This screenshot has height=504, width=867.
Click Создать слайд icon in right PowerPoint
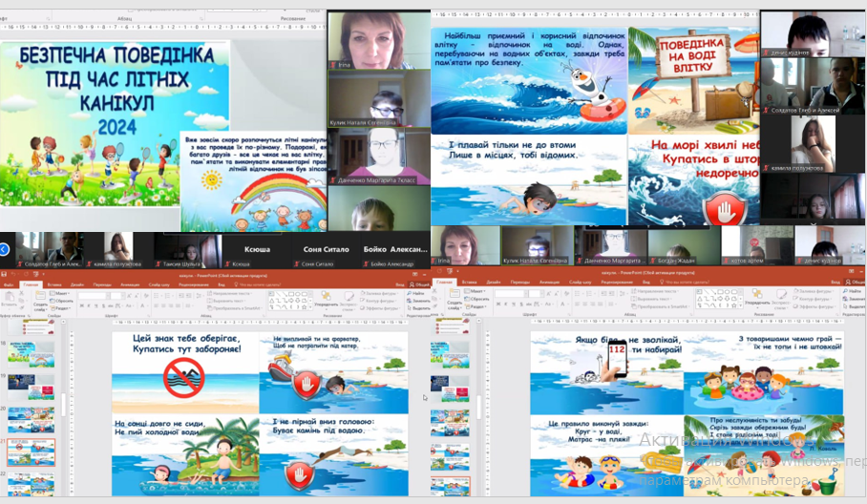tap(455, 293)
